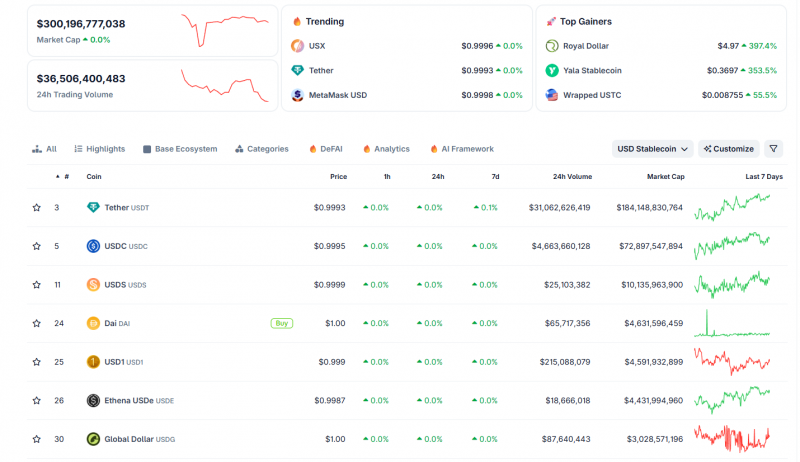Open the Base Ecosystem tab
This screenshot has width=800, height=462.
pos(180,149)
